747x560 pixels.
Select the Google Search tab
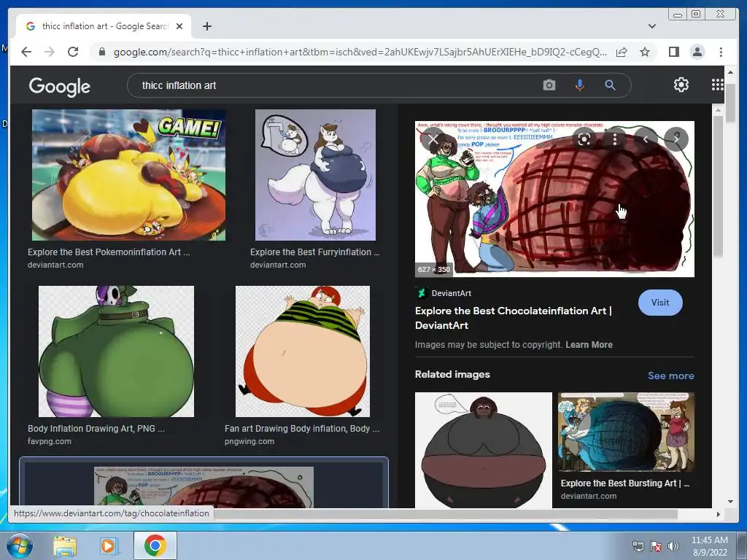pyautogui.click(x=104, y=26)
